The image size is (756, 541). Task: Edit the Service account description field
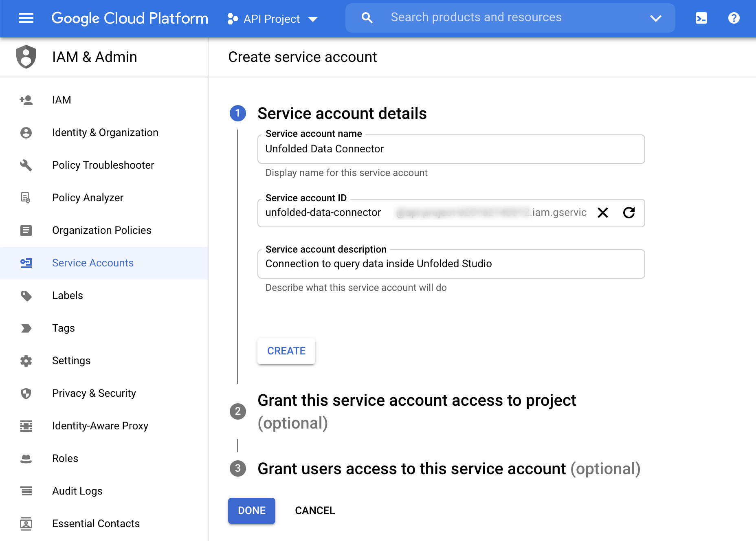pos(451,264)
